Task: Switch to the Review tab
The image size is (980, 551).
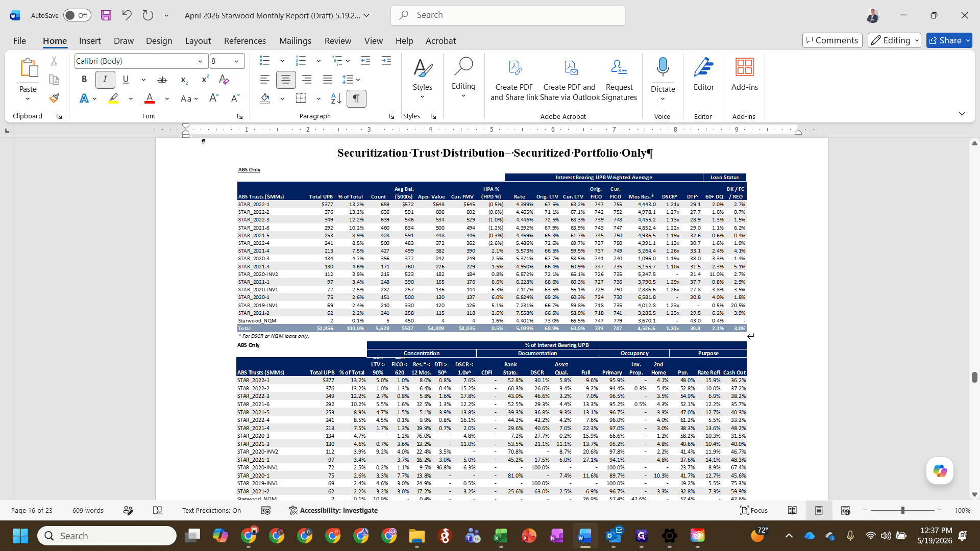Action: (x=338, y=41)
